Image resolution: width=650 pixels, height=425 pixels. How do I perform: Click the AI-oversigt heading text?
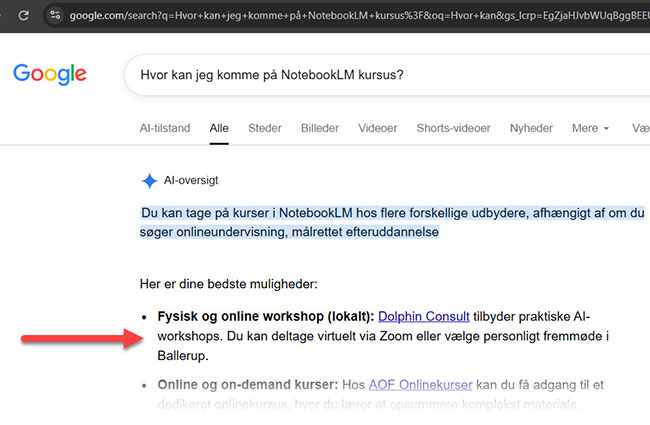(191, 180)
